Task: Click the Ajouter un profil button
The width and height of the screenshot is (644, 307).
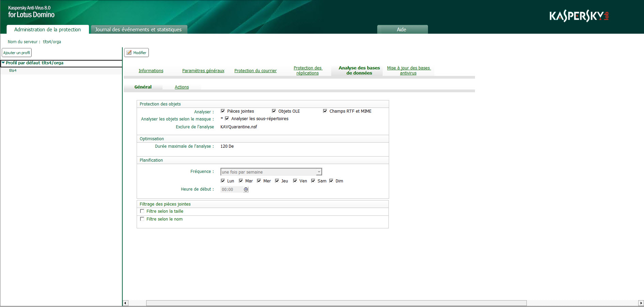Action: click(x=16, y=52)
